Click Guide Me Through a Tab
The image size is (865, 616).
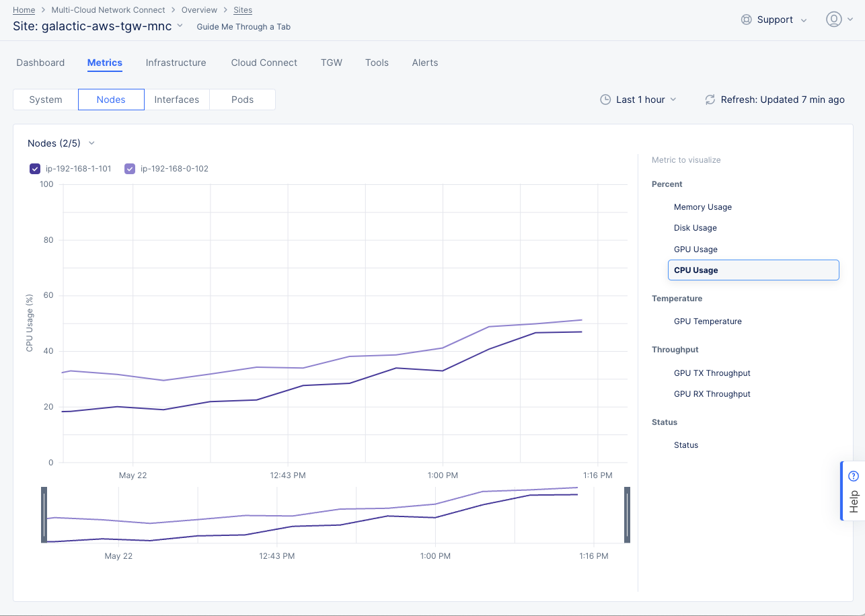[243, 26]
